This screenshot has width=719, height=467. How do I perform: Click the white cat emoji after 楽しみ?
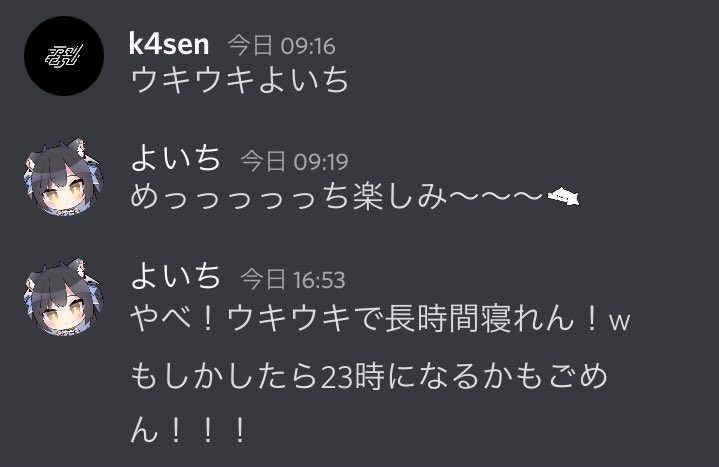pyautogui.click(x=564, y=197)
